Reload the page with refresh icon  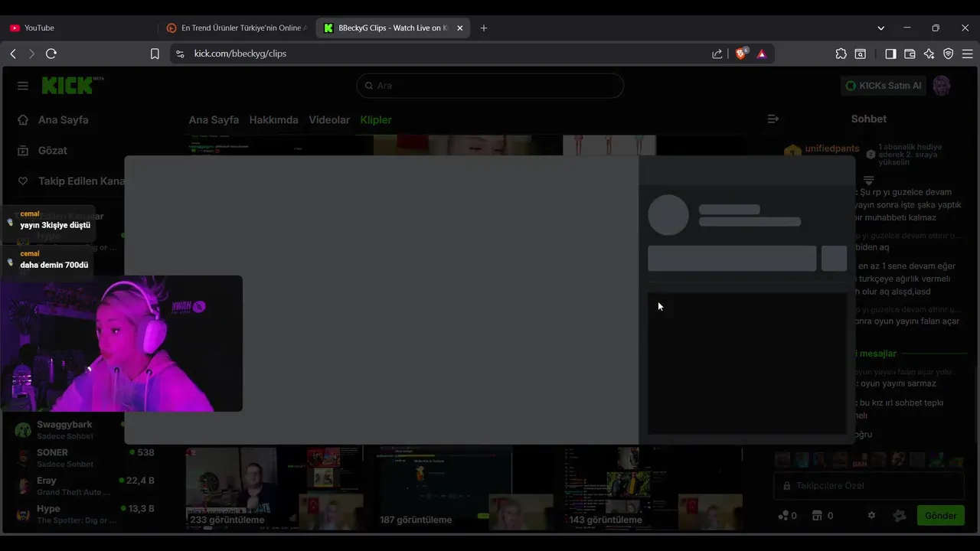tap(51, 54)
